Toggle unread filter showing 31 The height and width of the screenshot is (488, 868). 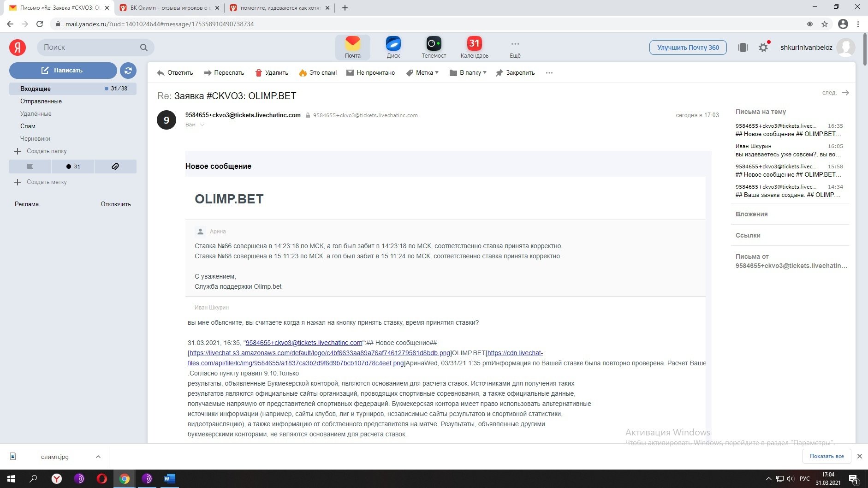pos(73,167)
